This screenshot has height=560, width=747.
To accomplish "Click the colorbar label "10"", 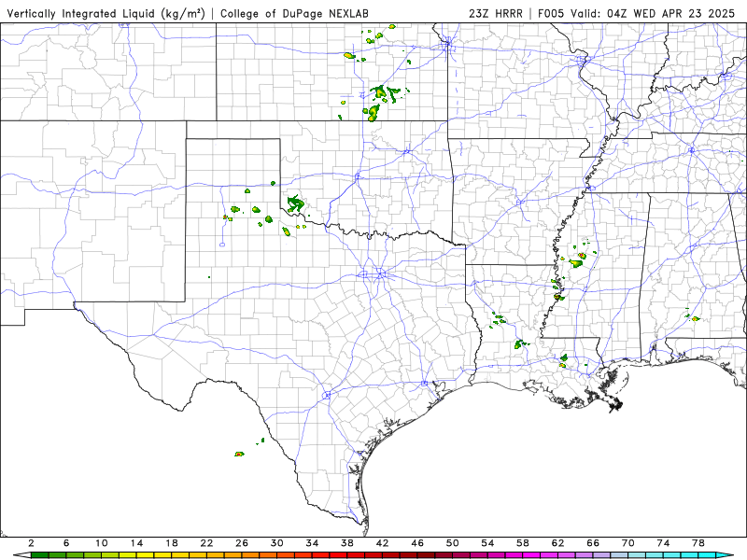I will pyautogui.click(x=101, y=543).
